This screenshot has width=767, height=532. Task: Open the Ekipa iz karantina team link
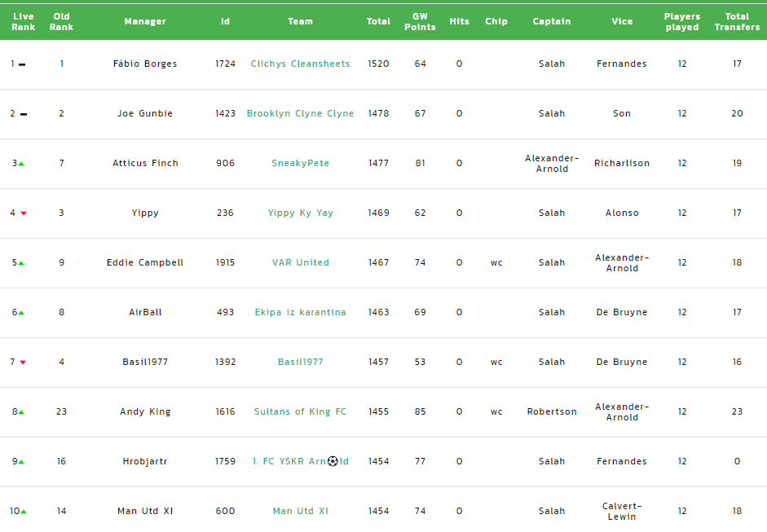coord(300,312)
